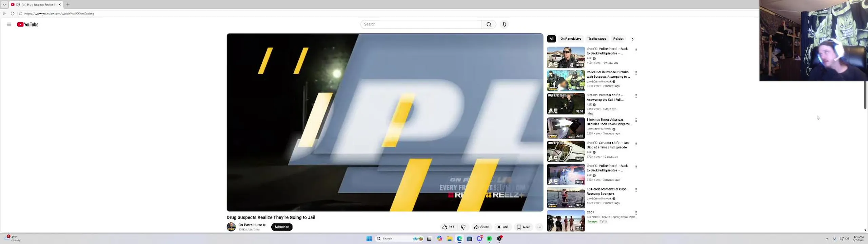Open the Windows Start menu

pos(369,239)
